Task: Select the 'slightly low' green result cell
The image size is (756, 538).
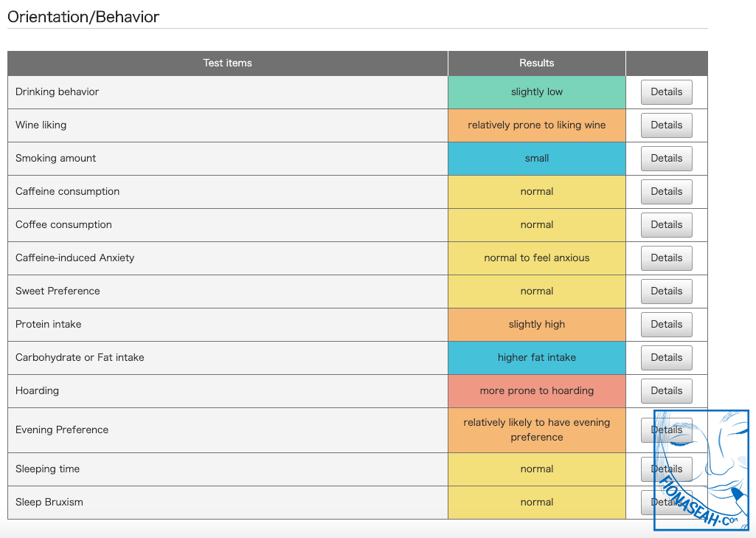Action: click(x=536, y=92)
